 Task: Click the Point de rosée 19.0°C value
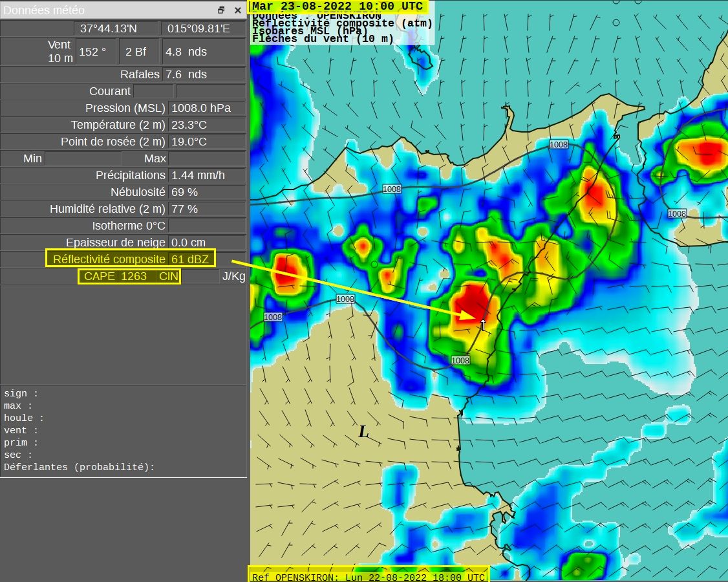pyautogui.click(x=206, y=142)
